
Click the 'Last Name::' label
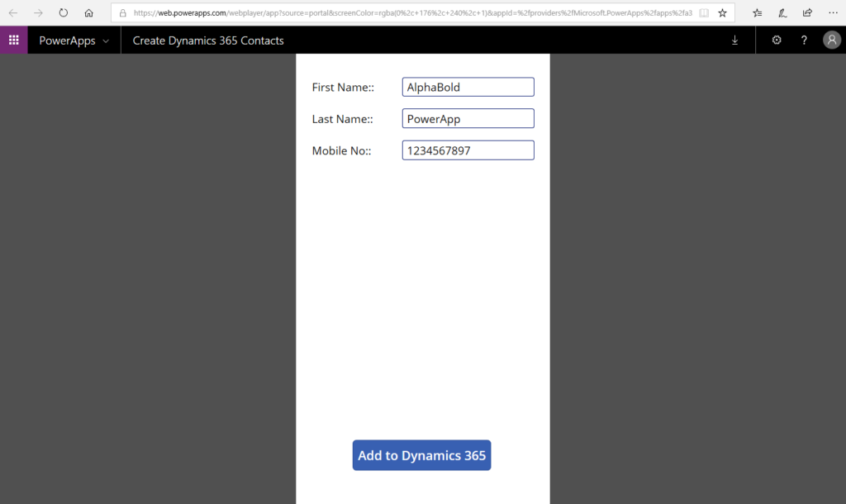[x=343, y=119]
